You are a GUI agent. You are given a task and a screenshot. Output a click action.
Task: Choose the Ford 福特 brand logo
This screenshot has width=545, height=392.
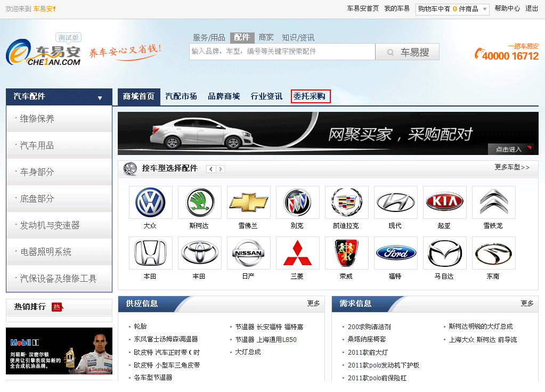tap(395, 253)
